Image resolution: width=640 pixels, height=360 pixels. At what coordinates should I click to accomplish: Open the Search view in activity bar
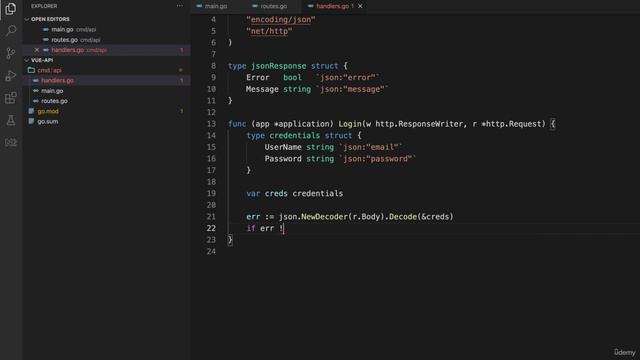[x=11, y=31]
